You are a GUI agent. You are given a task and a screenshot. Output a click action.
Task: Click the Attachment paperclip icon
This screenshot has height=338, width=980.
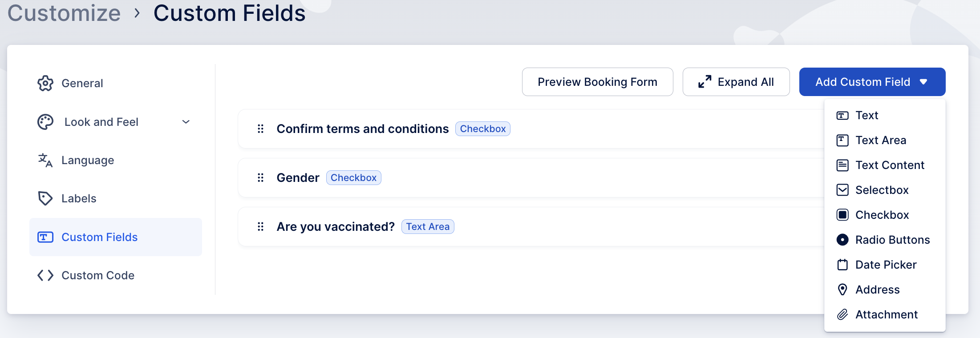pyautogui.click(x=842, y=314)
